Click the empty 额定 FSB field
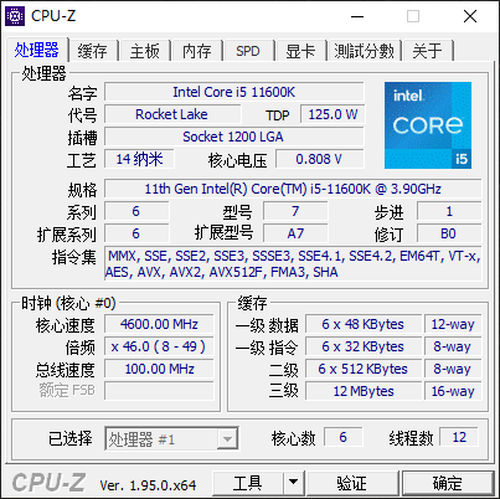The width and height of the screenshot is (500, 499). click(x=159, y=391)
